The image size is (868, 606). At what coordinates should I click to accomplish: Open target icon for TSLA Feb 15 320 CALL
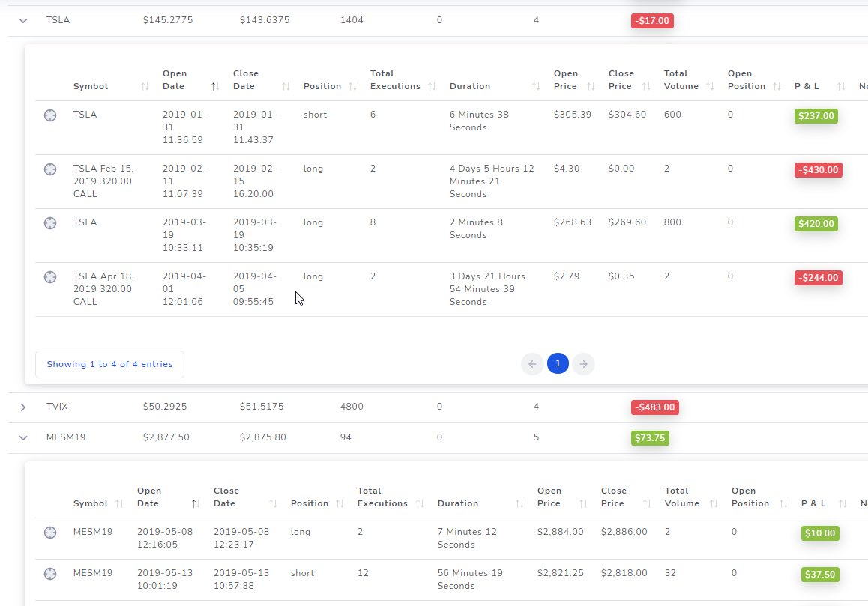click(x=50, y=169)
